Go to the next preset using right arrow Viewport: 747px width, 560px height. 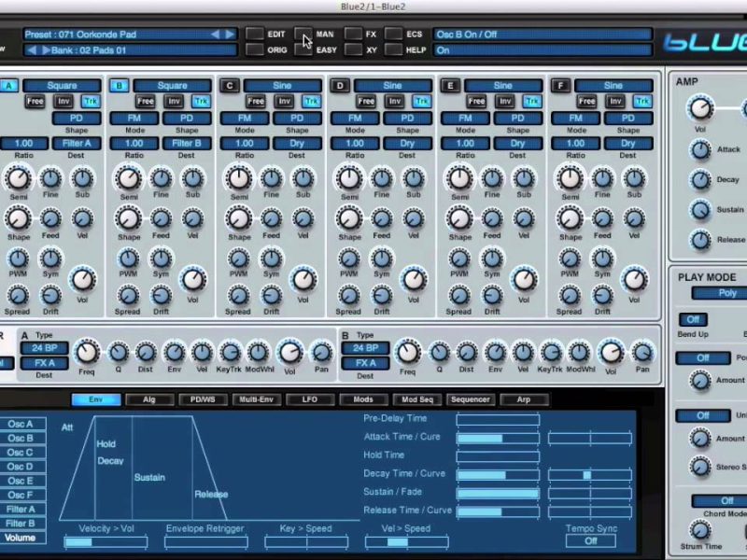click(x=230, y=35)
